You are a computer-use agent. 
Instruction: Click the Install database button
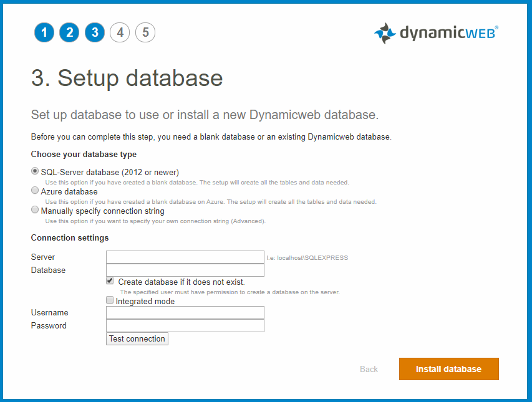(x=448, y=369)
